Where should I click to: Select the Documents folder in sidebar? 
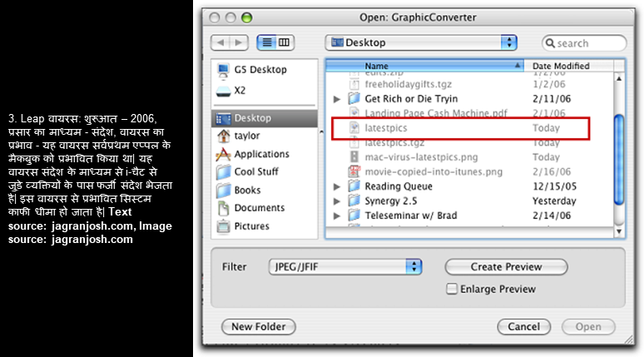point(223,208)
